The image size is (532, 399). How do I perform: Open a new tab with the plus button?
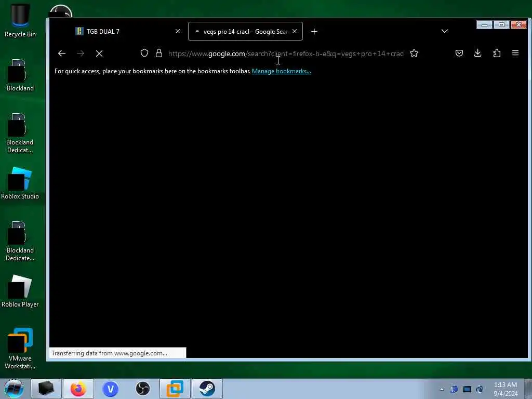click(314, 32)
